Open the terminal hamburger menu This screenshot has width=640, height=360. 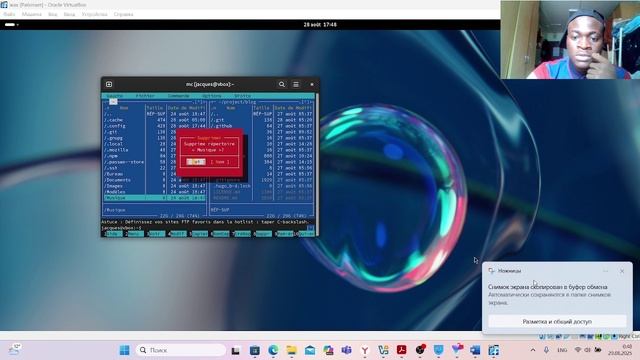click(296, 84)
